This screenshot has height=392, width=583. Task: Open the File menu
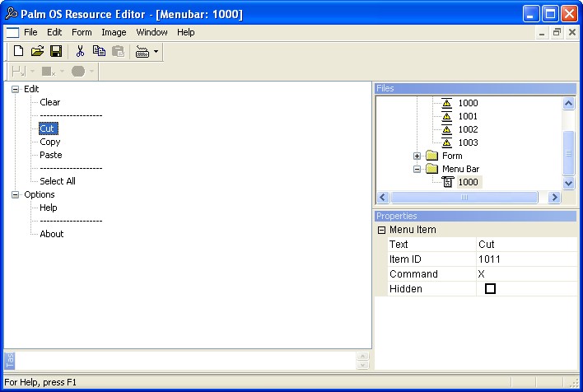[x=30, y=32]
